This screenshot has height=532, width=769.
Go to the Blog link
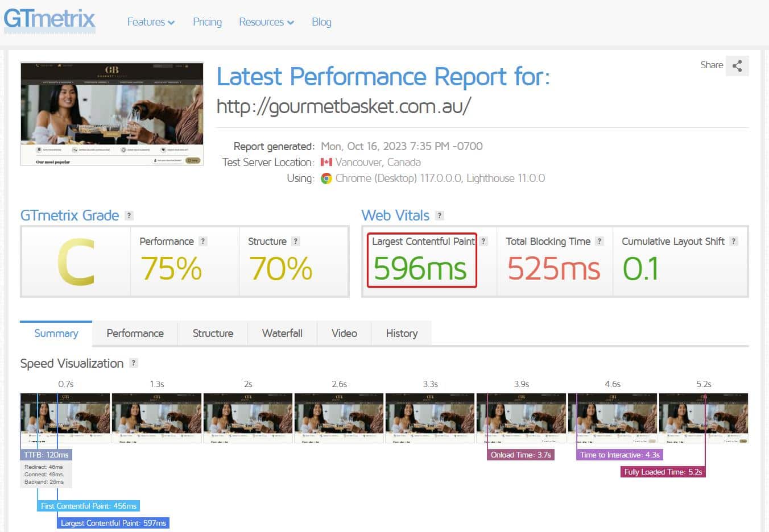click(x=321, y=22)
